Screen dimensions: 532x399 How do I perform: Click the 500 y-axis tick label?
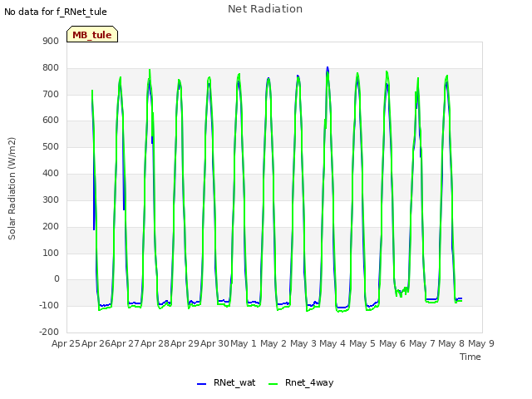(51, 147)
